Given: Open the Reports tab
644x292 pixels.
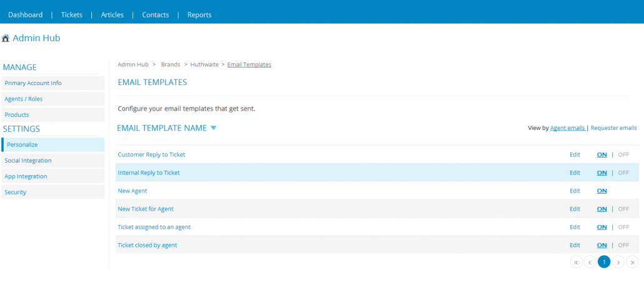Looking at the screenshot, I should coord(199,15).
